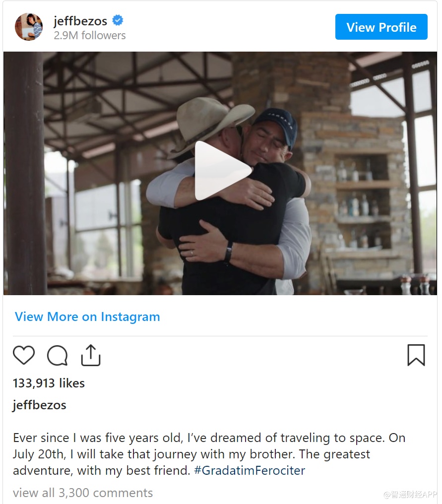Open comments via the speech bubble icon

(x=58, y=355)
